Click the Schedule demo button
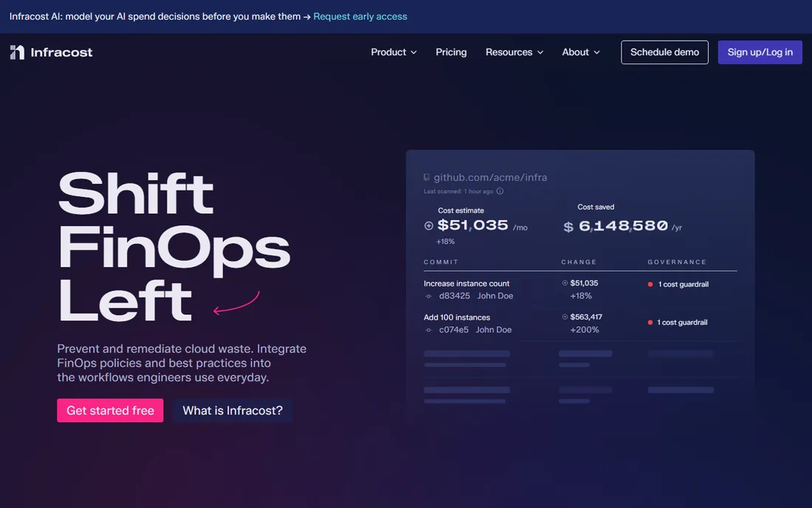The width and height of the screenshot is (812, 508). (x=664, y=52)
